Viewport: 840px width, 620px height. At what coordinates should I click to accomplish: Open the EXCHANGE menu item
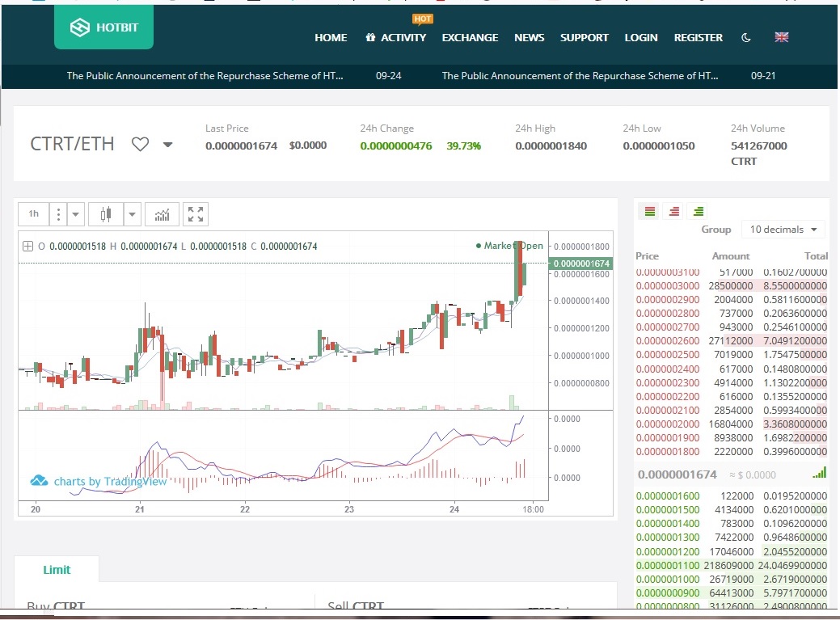pos(470,37)
